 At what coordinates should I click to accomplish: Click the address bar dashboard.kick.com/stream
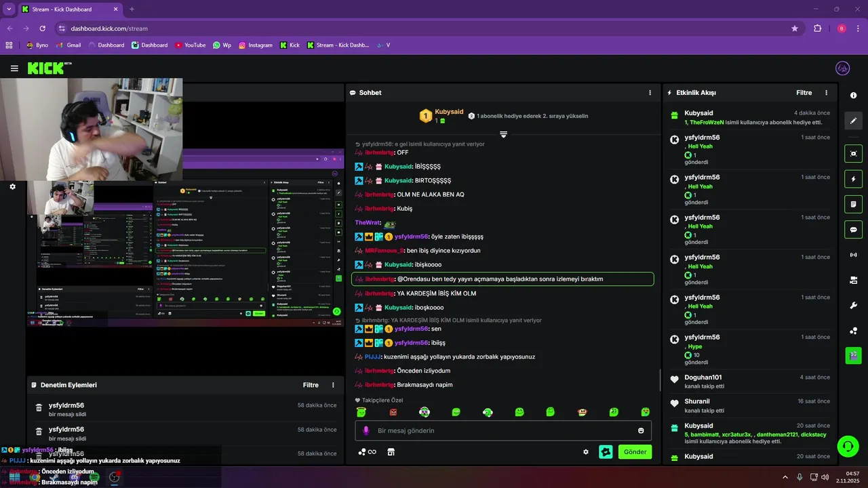click(109, 28)
